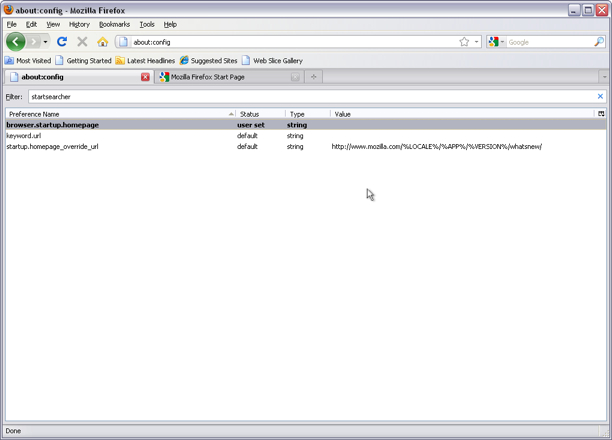Select the browser.startup.homepage preference row

[x=306, y=125]
